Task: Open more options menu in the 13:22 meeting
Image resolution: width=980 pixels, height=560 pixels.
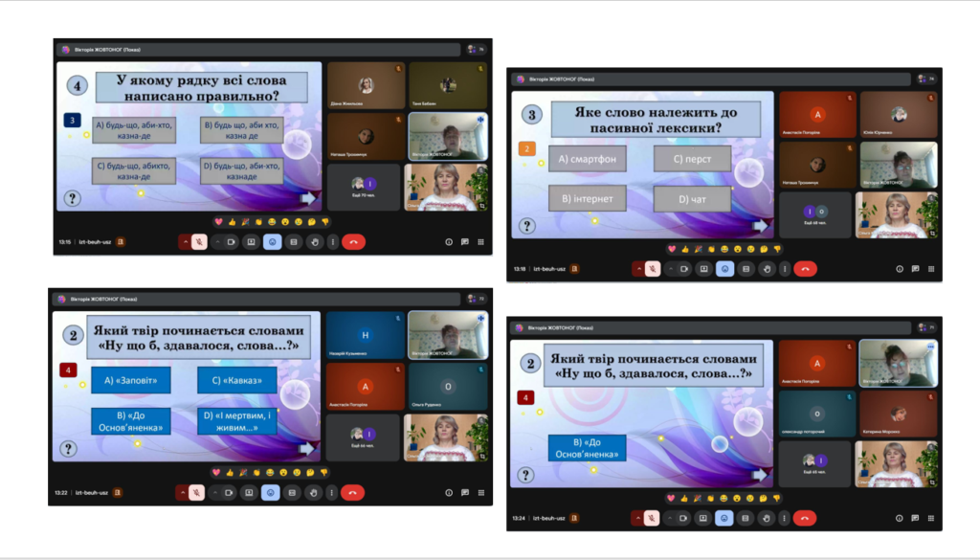Action: [x=332, y=493]
